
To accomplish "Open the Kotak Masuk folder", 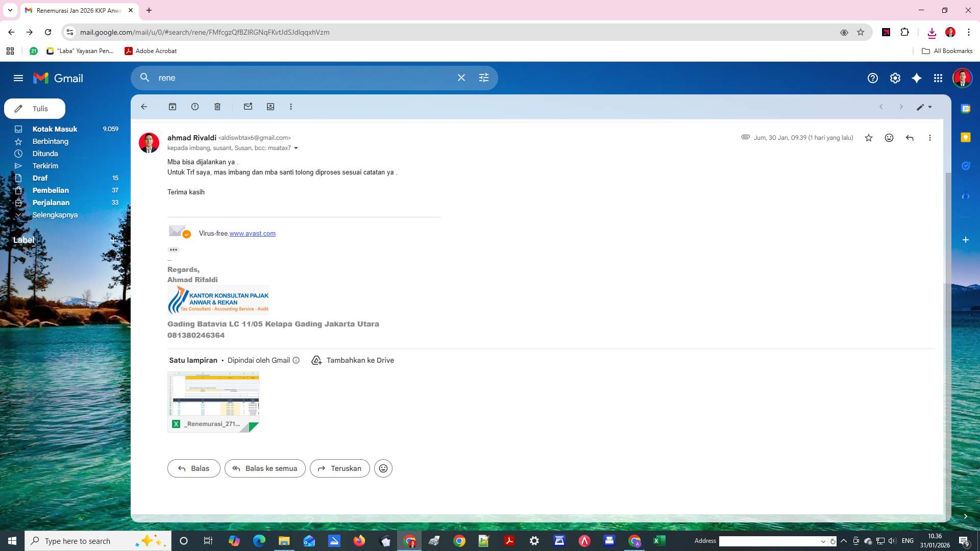I will point(55,129).
